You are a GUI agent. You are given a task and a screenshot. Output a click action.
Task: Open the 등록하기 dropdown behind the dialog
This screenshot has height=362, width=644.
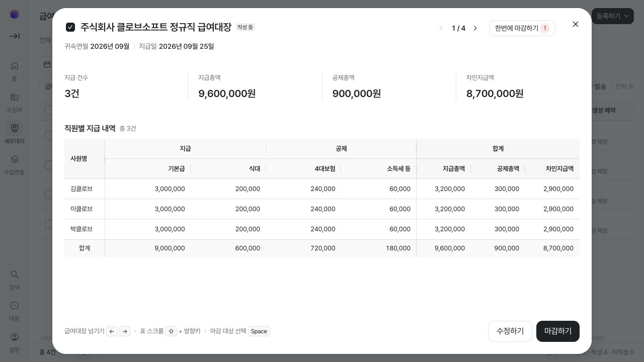612,16
